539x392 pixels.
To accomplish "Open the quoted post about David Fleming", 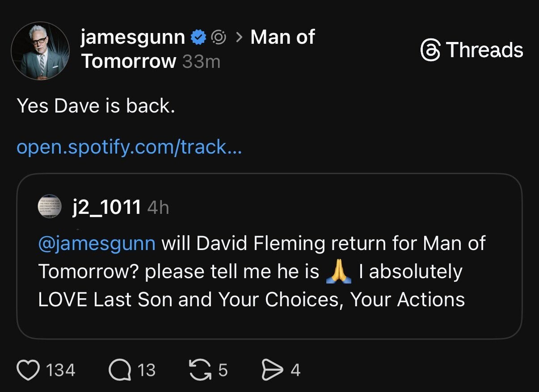I will [x=269, y=272].
